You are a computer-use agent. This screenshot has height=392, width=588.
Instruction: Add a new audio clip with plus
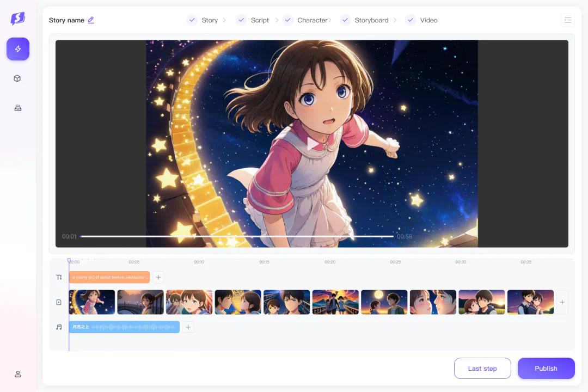(188, 327)
